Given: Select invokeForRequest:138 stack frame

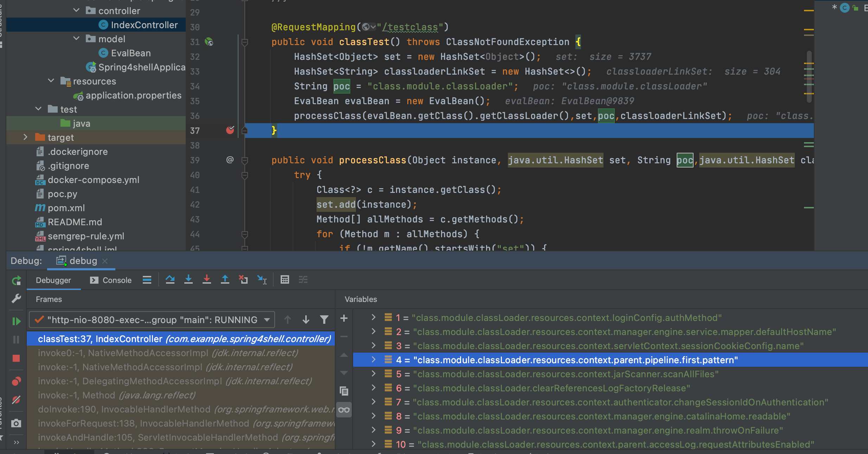Looking at the screenshot, I should click(x=181, y=423).
